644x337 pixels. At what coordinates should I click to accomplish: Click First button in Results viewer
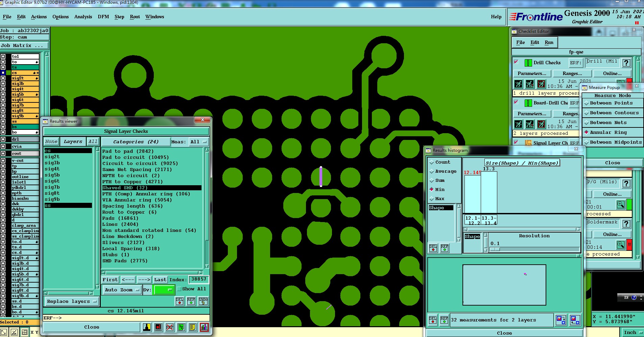coord(110,280)
